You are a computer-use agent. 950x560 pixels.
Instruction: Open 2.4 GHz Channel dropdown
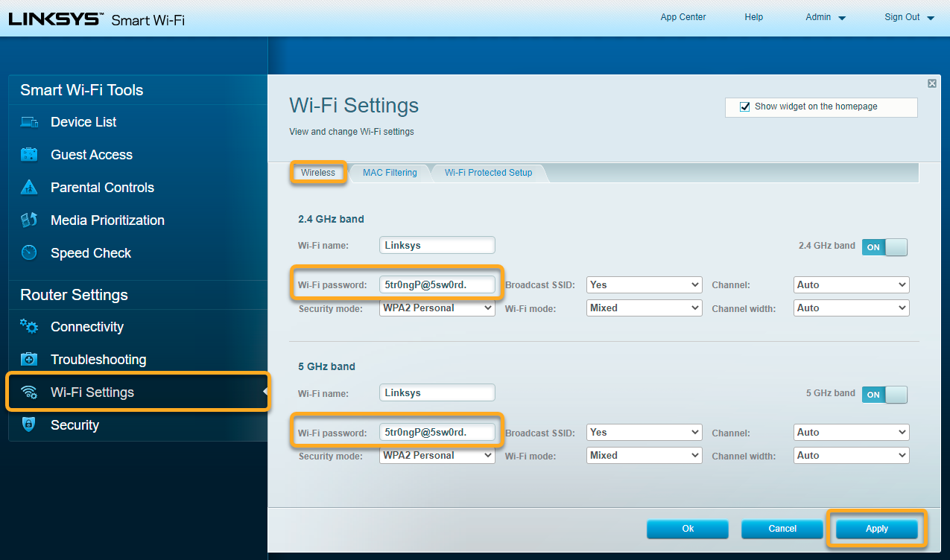(x=852, y=284)
